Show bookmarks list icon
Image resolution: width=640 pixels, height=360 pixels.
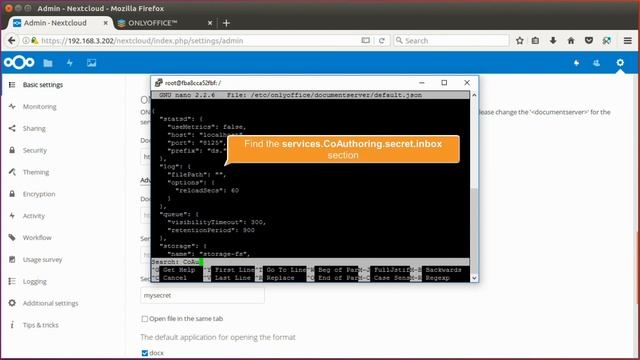pos(535,40)
